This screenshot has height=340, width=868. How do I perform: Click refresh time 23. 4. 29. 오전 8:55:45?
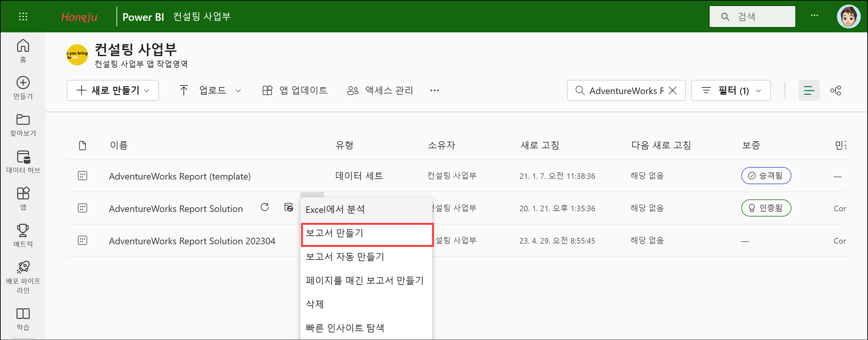click(x=557, y=241)
